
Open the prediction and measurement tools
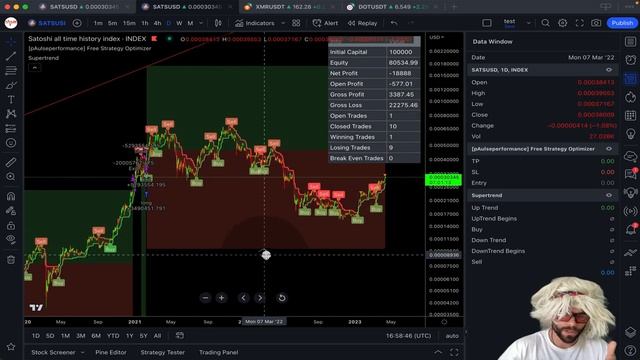(x=11, y=129)
